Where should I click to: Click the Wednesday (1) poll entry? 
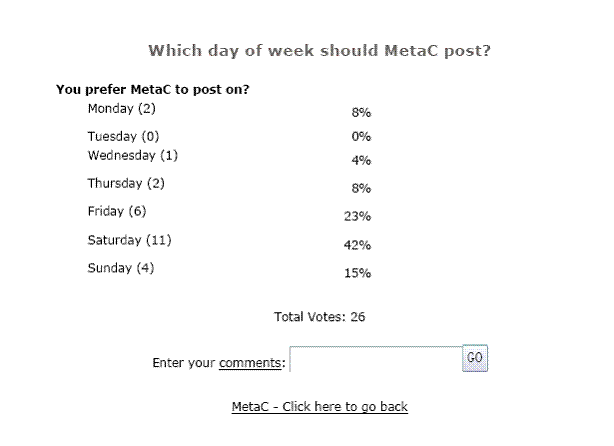click(133, 155)
